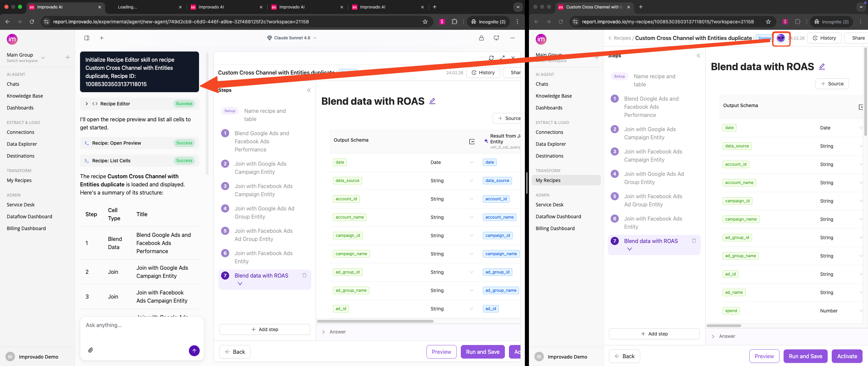Collapse the Steps panel with double chevron

click(309, 90)
